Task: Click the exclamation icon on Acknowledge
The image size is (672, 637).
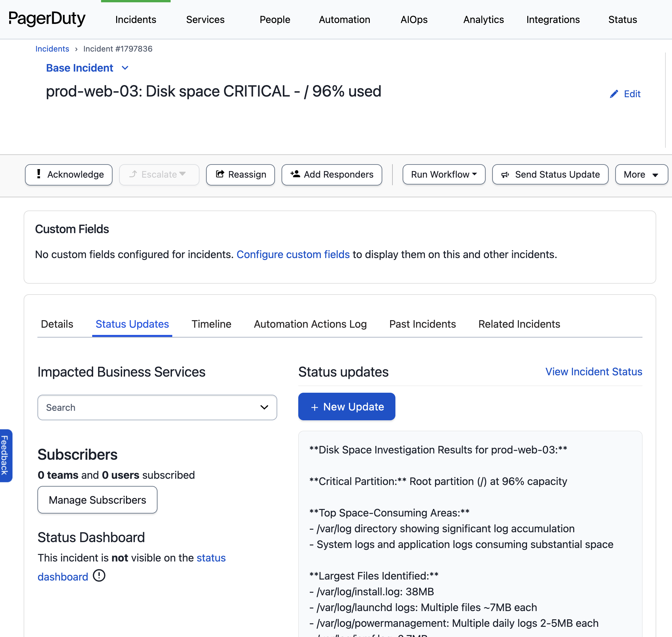Action: 39,174
